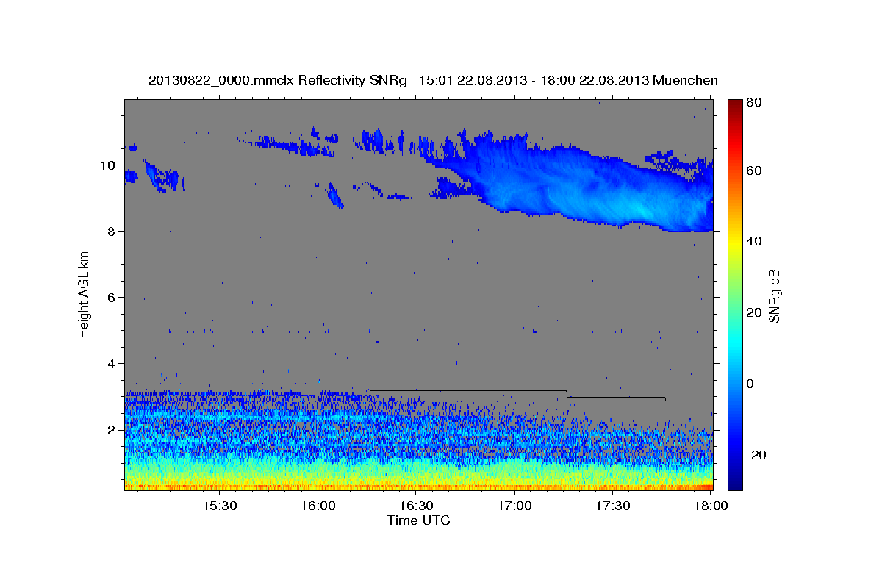Click the height tick label 8
The width and height of the screenshot is (882, 588).
point(112,232)
